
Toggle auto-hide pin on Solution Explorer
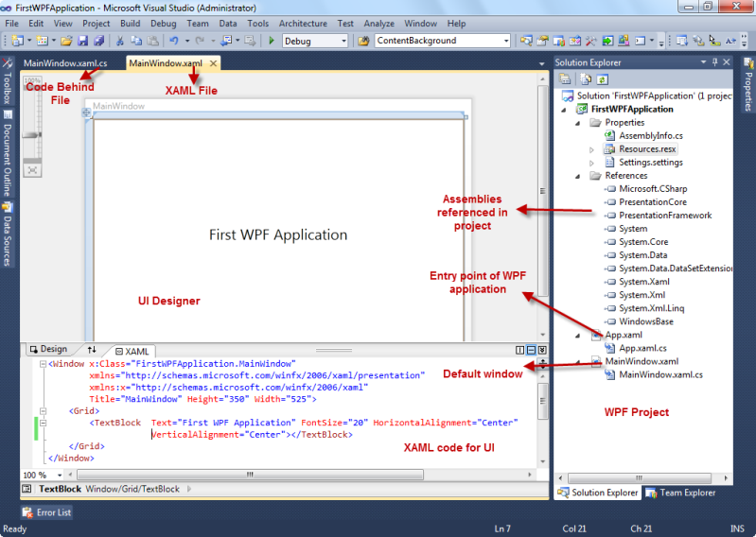pos(715,62)
